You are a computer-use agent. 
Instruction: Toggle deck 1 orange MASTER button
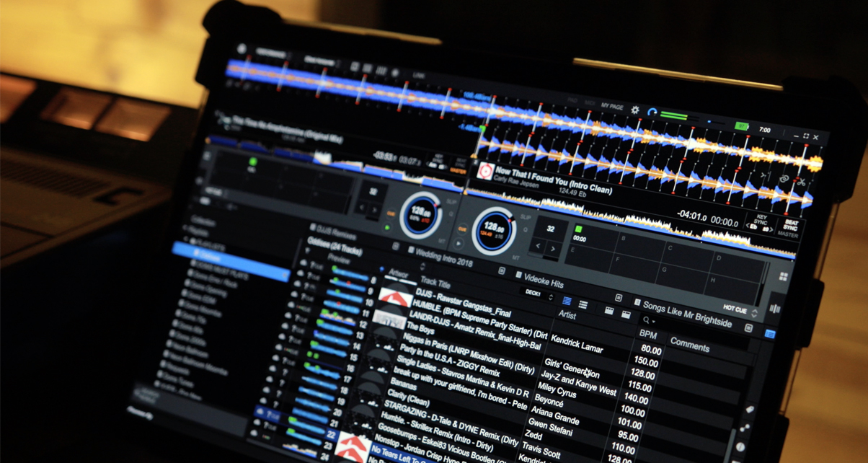459,171
